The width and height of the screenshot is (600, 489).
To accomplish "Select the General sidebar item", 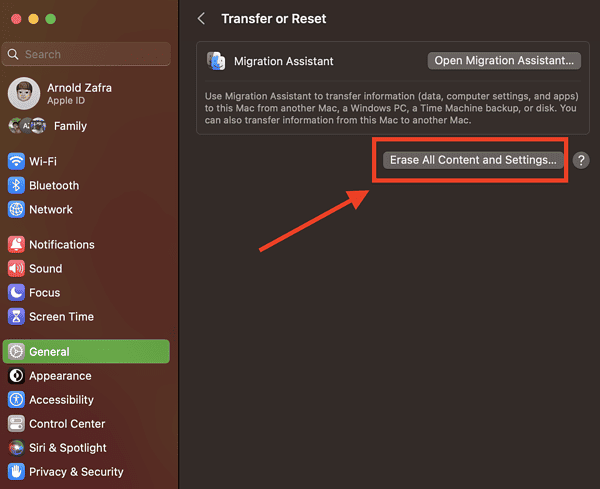I will click(86, 352).
